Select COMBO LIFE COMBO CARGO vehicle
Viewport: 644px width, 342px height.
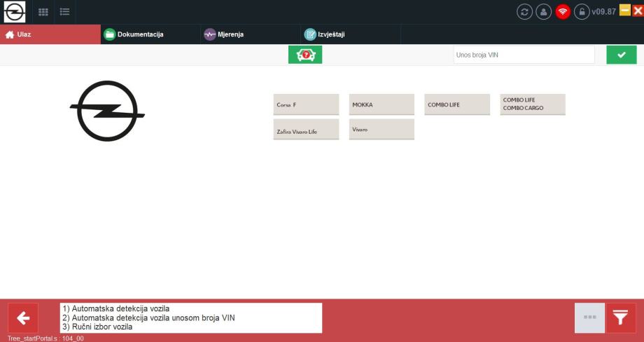click(533, 104)
